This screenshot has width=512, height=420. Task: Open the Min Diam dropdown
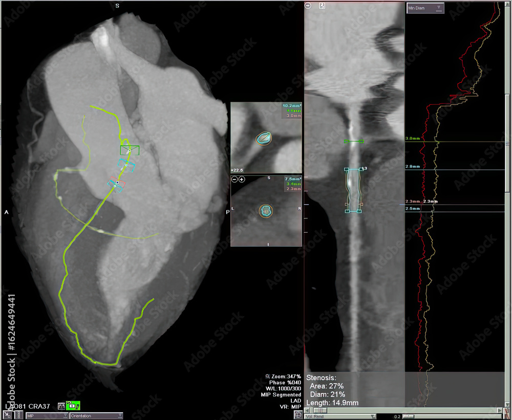pos(425,8)
